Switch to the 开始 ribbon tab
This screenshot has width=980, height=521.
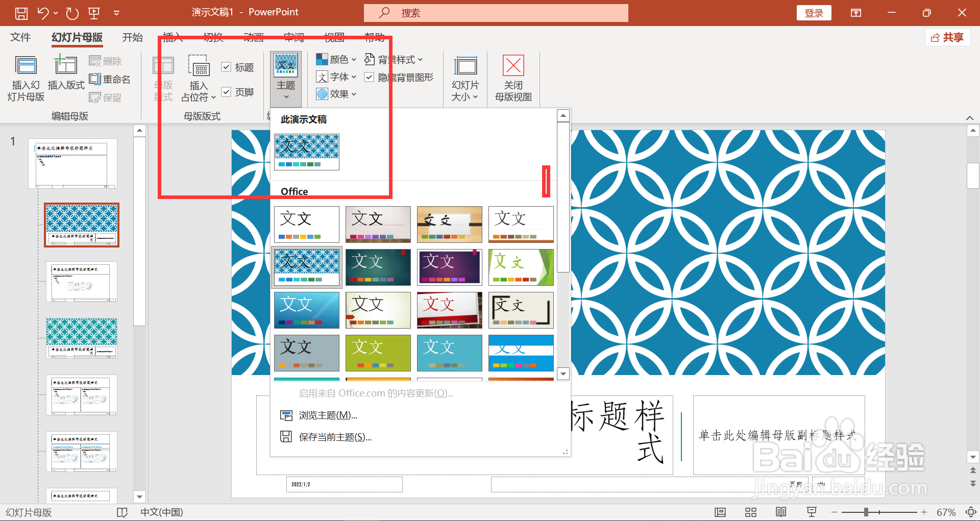(133, 37)
